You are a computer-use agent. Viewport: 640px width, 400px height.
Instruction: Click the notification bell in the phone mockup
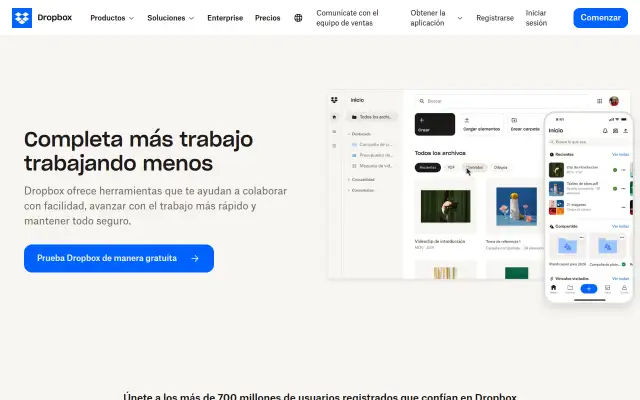[605, 131]
